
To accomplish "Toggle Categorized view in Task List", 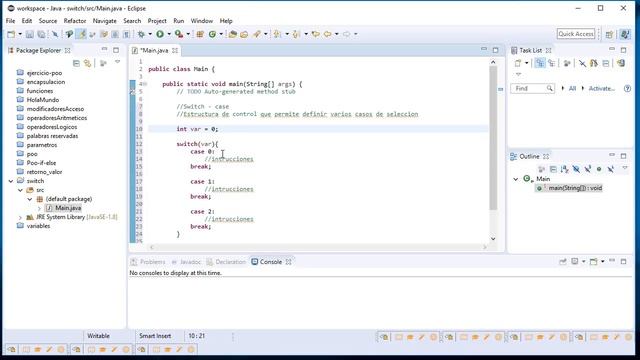I will 540,63.
